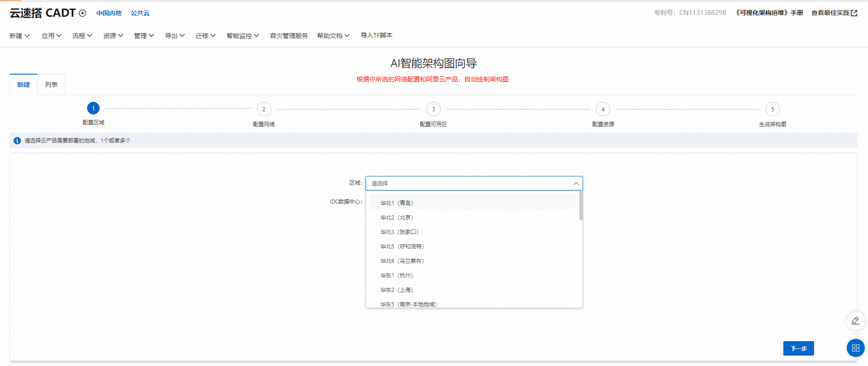Click the region dropdown list scrollbar
This screenshot has width=868, height=366.
pos(581,206)
